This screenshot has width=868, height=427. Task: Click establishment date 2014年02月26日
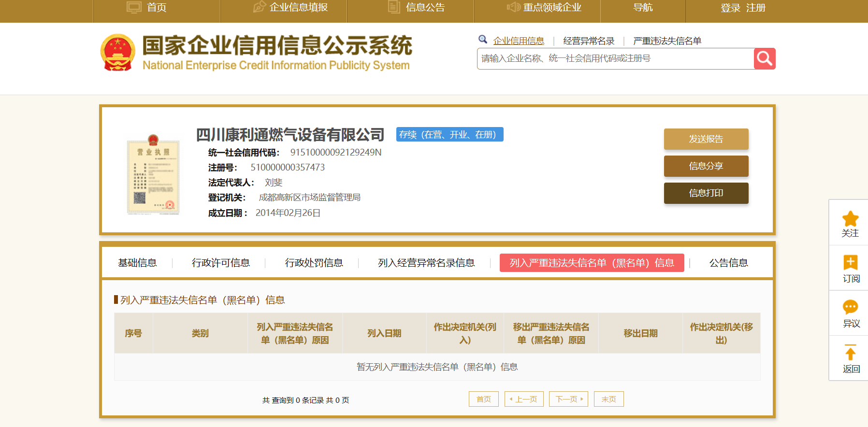(288, 213)
